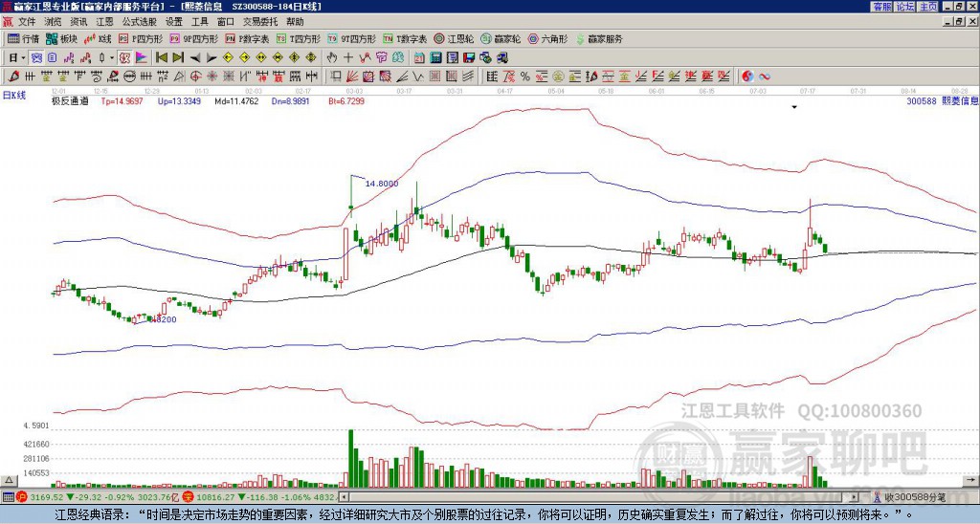
Task: Click the save floppy-disk icon
Action: click(469, 58)
